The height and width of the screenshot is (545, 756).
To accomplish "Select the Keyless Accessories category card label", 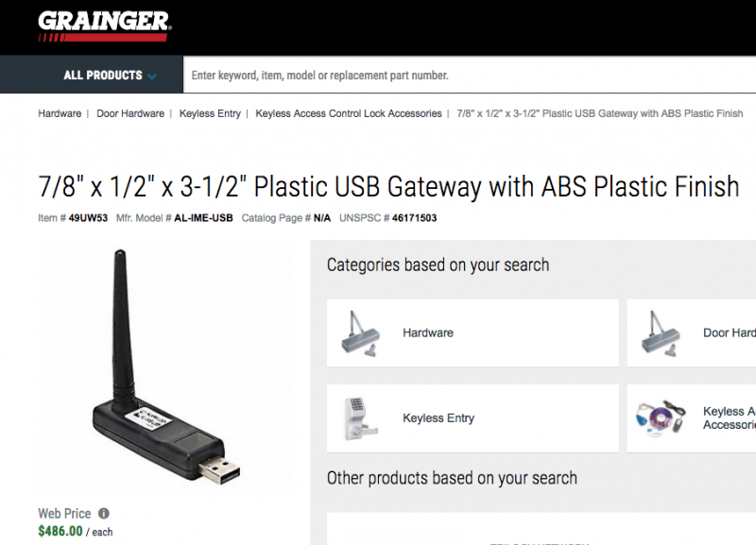I will coord(730,418).
